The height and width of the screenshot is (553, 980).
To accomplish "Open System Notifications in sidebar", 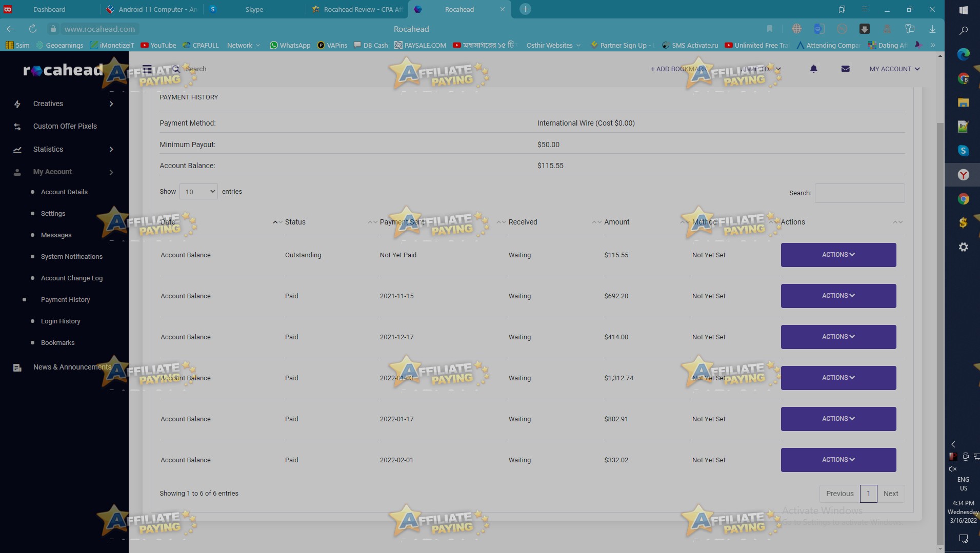I will tap(72, 257).
